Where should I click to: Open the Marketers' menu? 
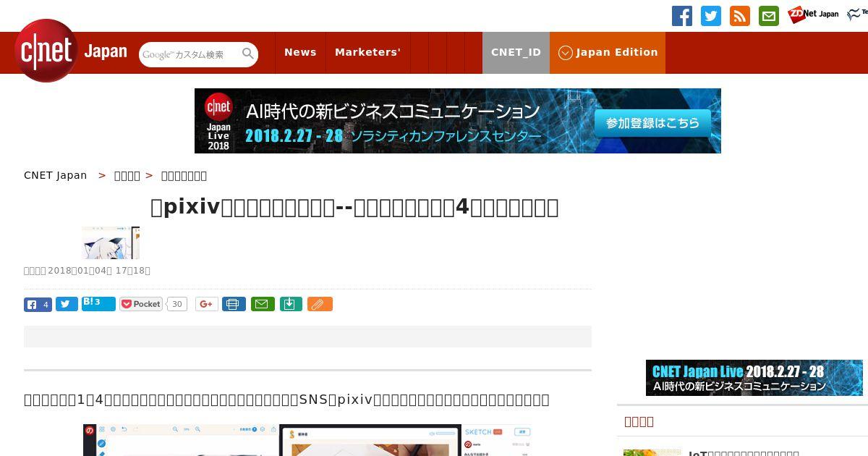[367, 52]
